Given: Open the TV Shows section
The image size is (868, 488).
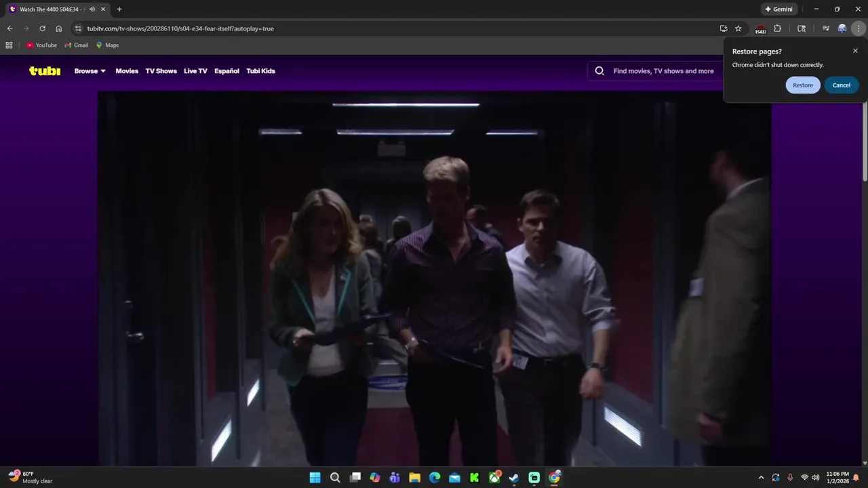Looking at the screenshot, I should pos(161,71).
